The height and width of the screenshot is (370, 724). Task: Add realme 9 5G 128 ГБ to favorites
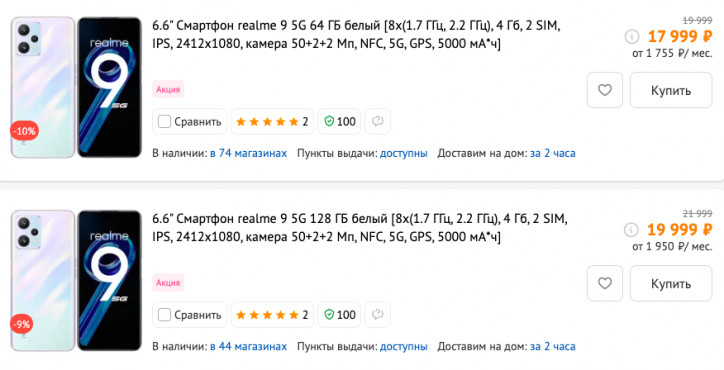point(604,283)
